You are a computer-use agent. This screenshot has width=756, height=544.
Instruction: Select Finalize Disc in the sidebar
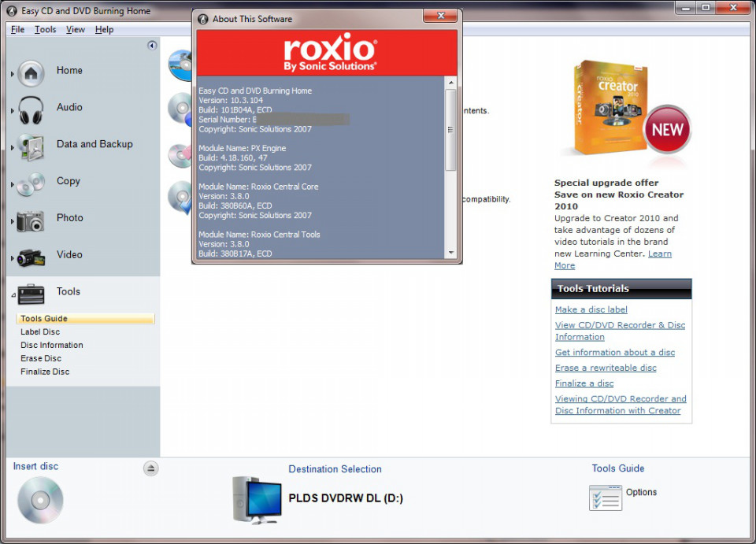(x=45, y=372)
